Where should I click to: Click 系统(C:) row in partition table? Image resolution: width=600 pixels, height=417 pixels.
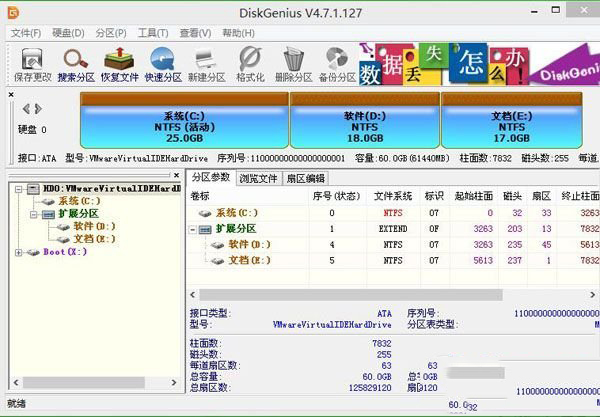coord(393,213)
